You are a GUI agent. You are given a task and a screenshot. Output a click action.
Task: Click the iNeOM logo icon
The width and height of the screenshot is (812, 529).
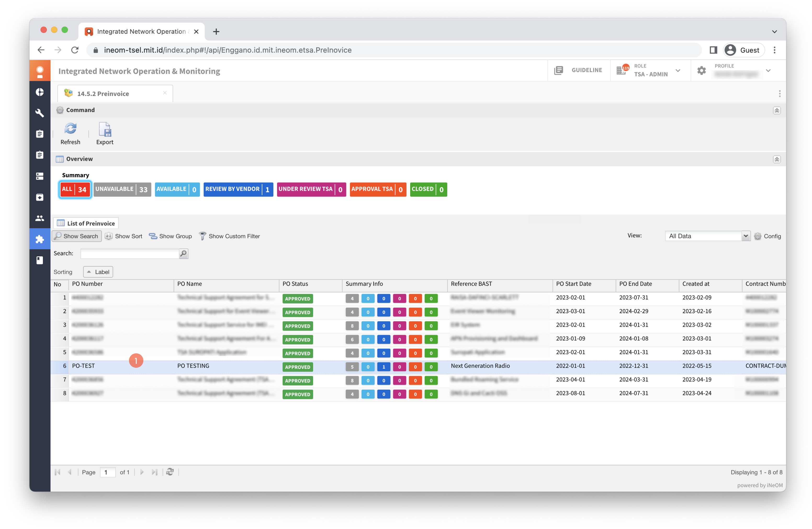(40, 71)
